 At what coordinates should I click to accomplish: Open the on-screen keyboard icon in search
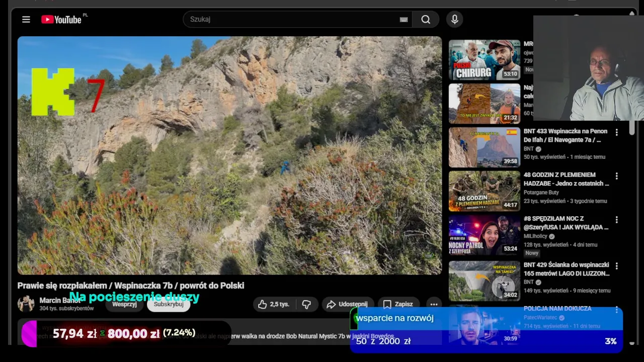pyautogui.click(x=404, y=20)
